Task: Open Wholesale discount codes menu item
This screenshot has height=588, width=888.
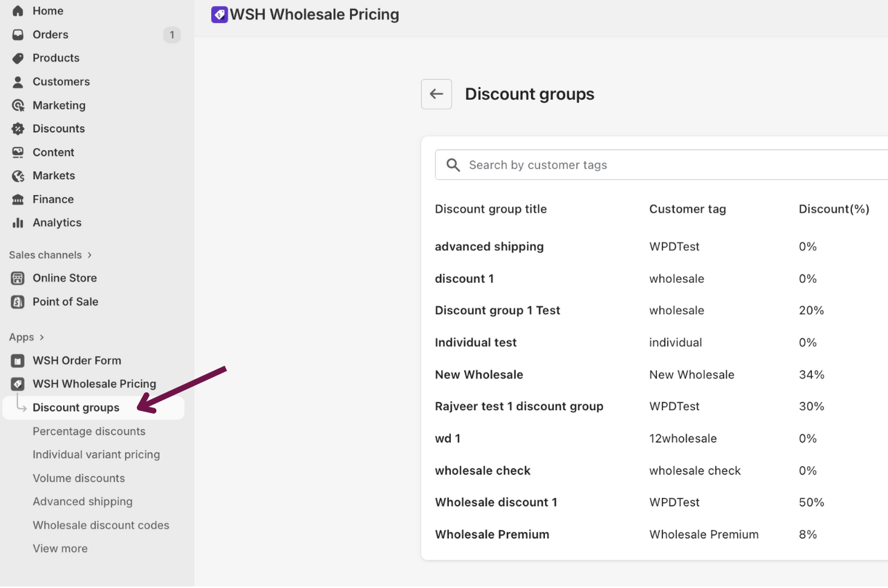Action: 101,525
